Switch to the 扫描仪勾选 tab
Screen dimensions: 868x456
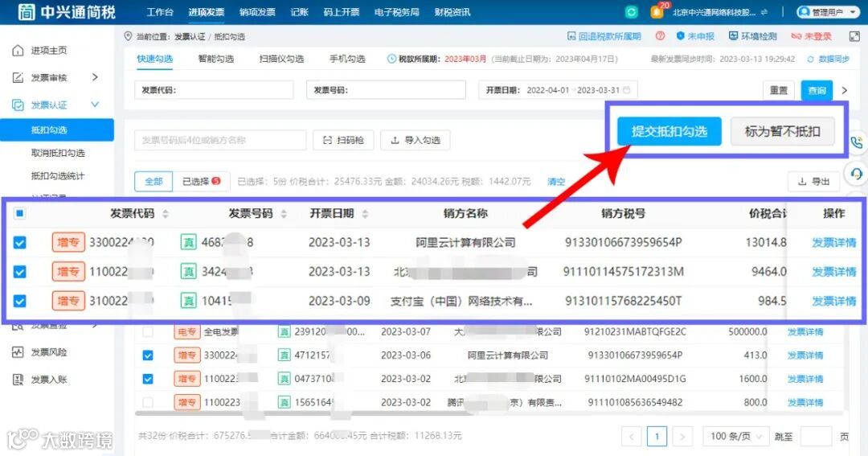281,59
